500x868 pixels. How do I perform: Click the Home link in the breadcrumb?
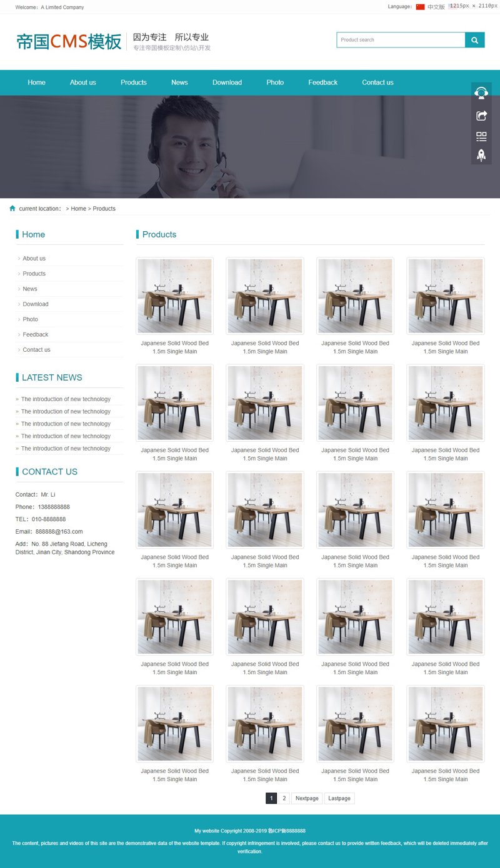79,209
